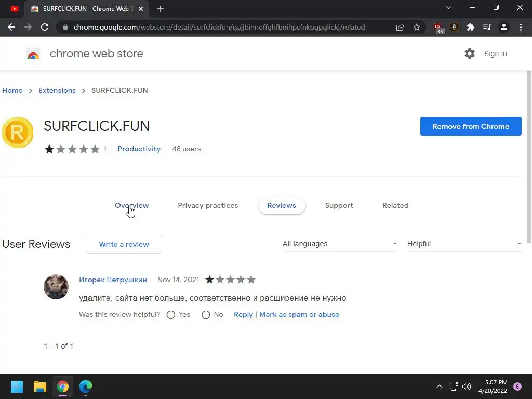
Task: Switch to the pinned YouTube tab
Action: pos(15,9)
